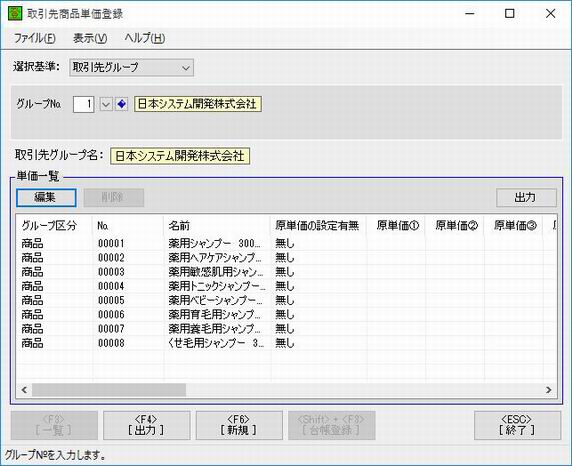Click the horizontal scrollbar left arrow
The height and width of the screenshot is (466, 572).
tap(24, 390)
